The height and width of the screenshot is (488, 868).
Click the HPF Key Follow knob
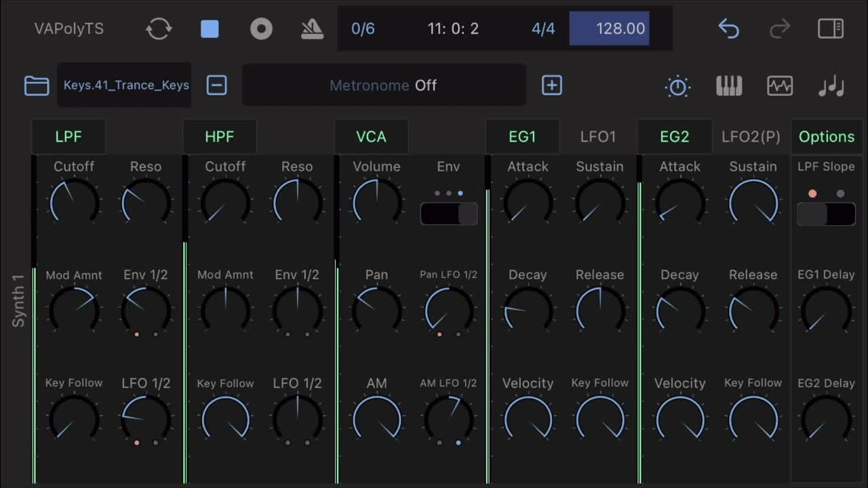coord(225,419)
